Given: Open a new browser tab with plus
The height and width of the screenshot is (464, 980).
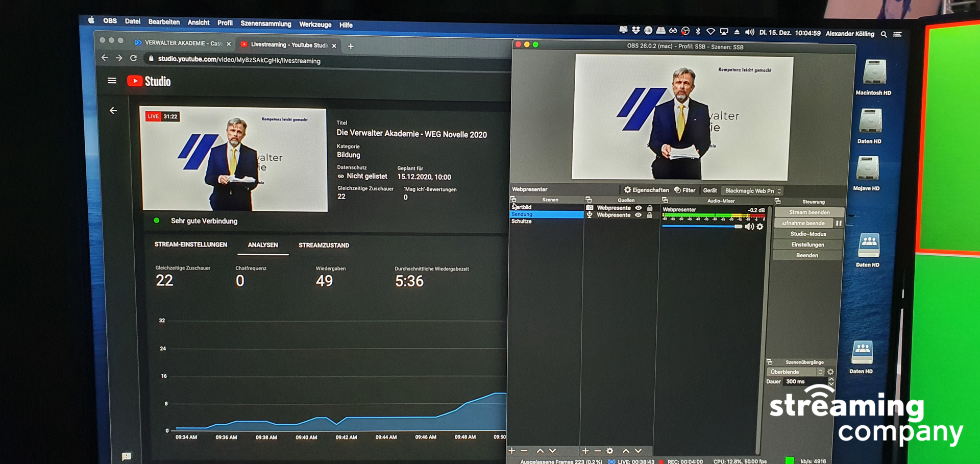Looking at the screenshot, I should coord(351,46).
